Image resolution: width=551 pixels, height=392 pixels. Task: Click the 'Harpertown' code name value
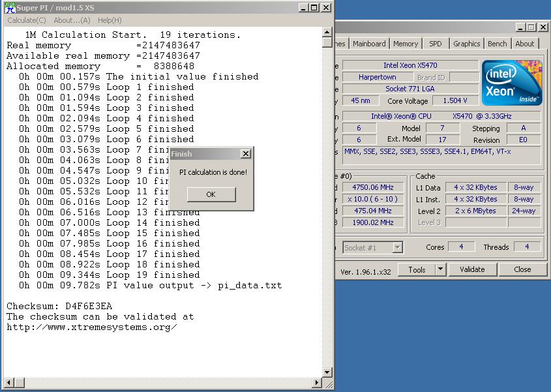[x=378, y=77]
